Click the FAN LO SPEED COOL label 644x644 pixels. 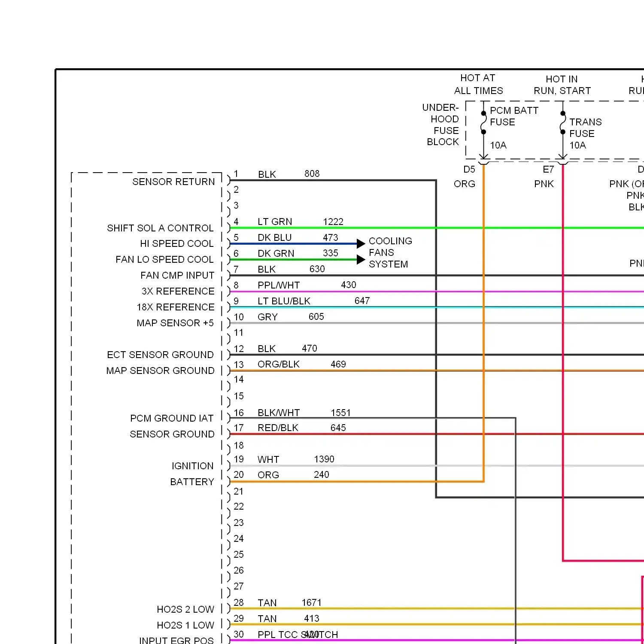164,259
